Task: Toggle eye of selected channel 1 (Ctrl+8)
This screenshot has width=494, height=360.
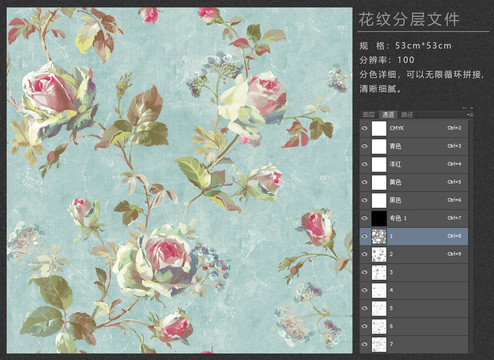Action: pos(365,236)
